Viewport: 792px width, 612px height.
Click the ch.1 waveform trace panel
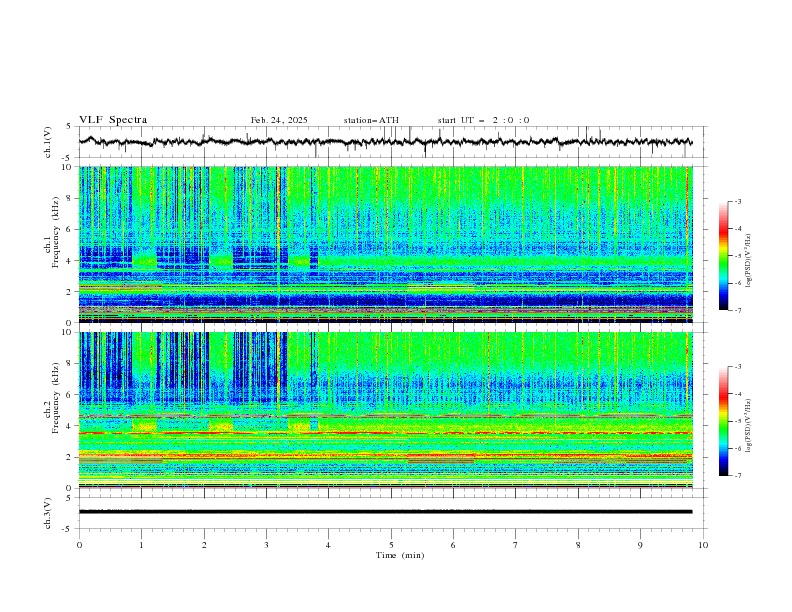click(393, 142)
